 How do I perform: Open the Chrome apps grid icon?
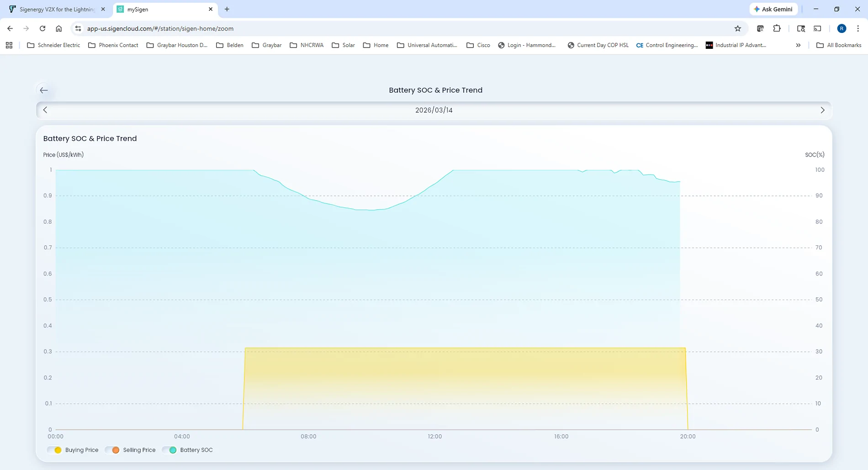tap(9, 45)
